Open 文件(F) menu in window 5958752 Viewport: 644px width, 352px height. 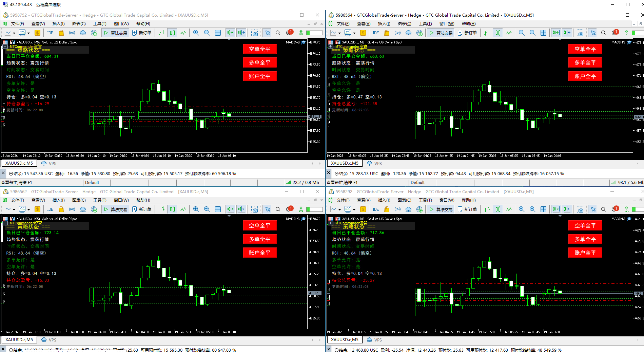17,24
